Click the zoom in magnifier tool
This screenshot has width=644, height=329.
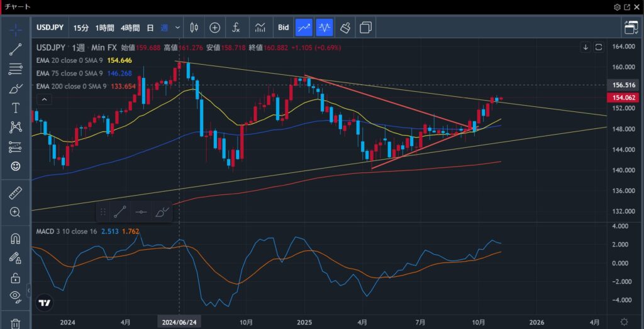[x=16, y=212]
